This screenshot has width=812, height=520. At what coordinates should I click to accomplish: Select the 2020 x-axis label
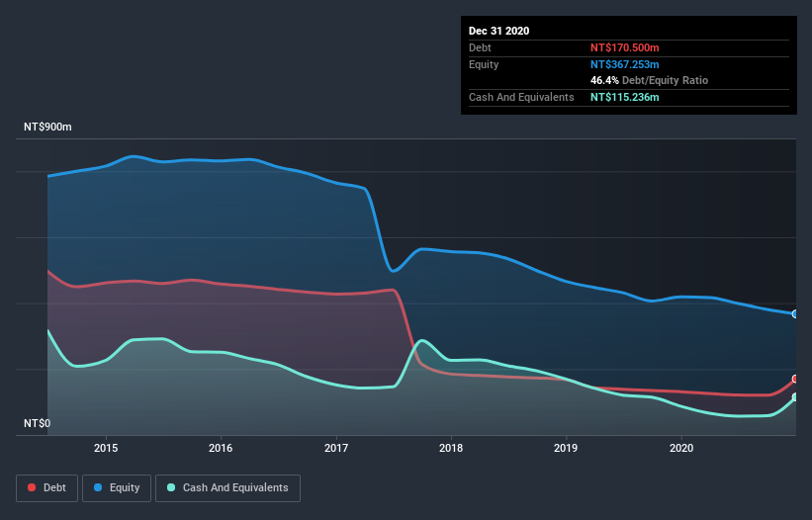pos(681,448)
